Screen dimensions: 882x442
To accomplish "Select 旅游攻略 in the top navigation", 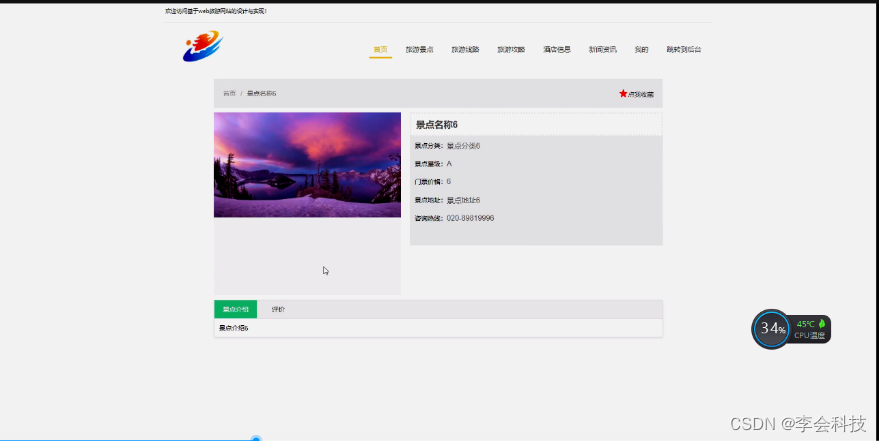I will pos(511,49).
